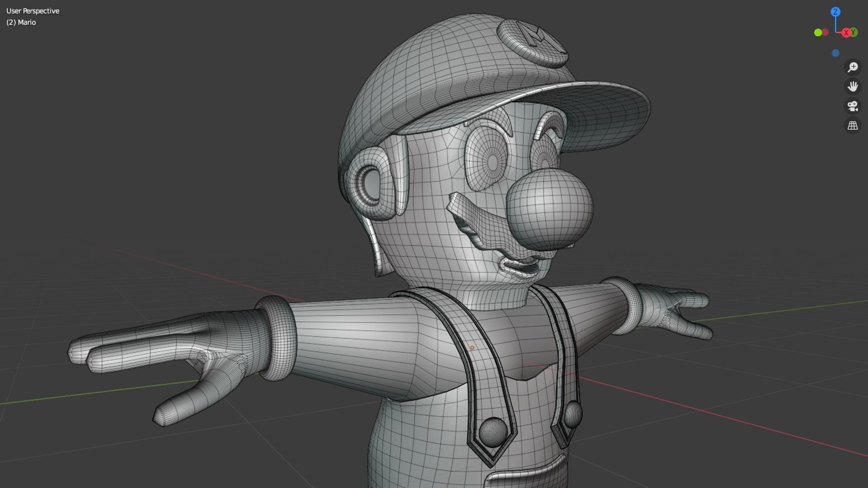Click the hand pan view button
This screenshot has height=488, width=868.
pyautogui.click(x=853, y=86)
